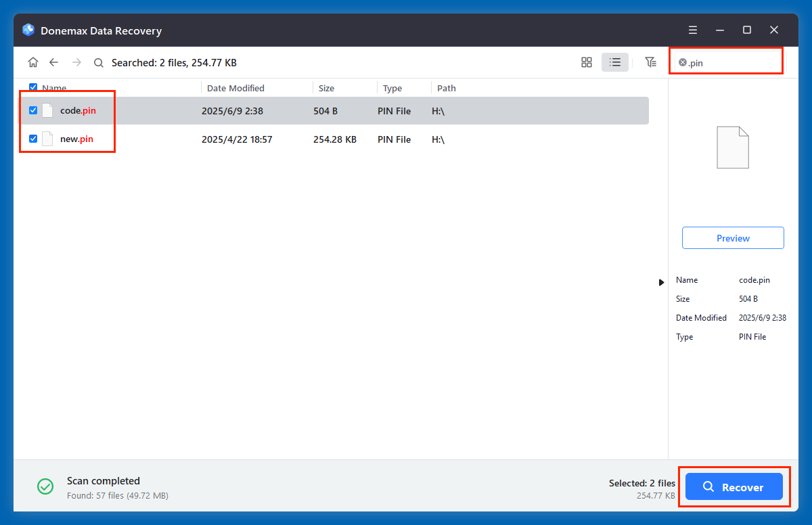
Task: Recover the two selected files
Action: coord(734,486)
